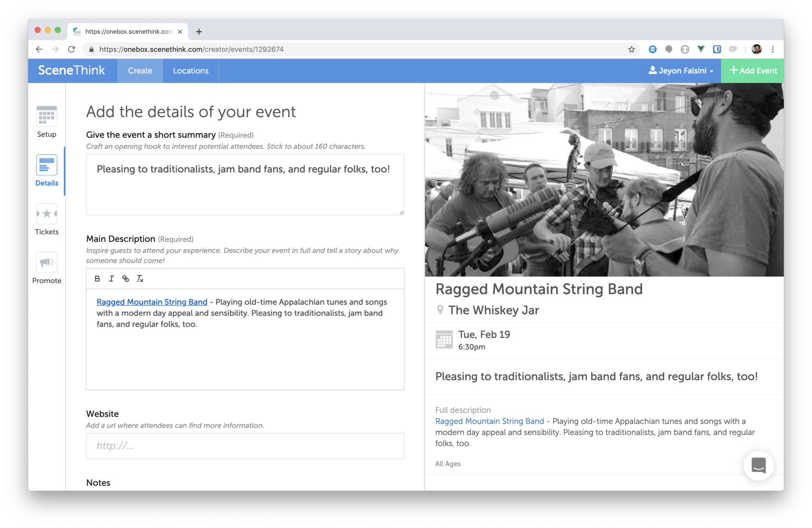
Task: Go to the Tickets step icon
Action: pos(47,214)
